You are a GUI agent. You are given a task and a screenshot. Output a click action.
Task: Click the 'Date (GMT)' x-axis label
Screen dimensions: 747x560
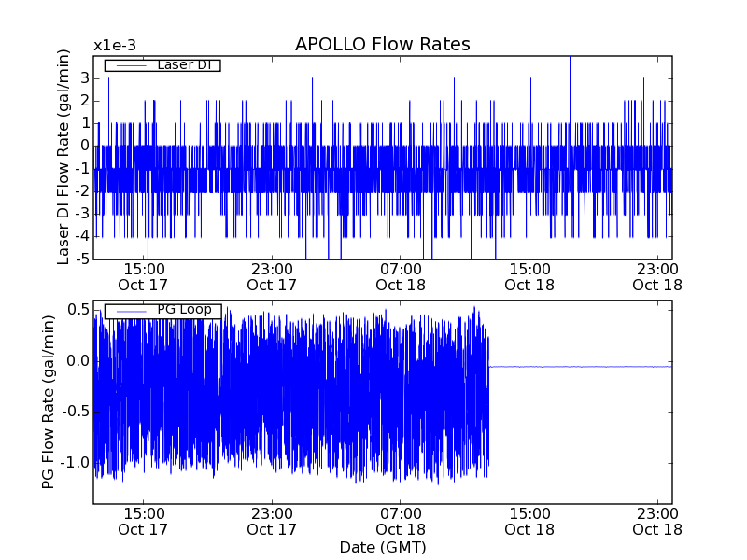(x=383, y=547)
